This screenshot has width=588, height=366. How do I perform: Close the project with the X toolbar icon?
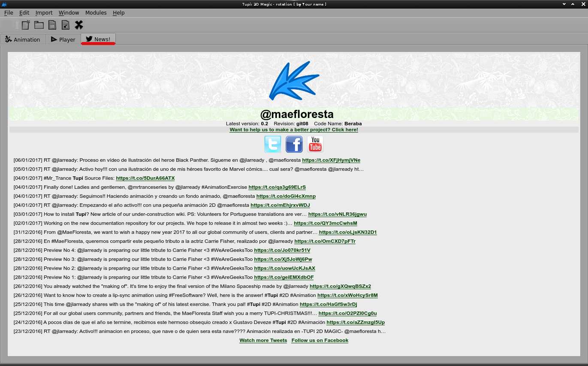(x=79, y=25)
